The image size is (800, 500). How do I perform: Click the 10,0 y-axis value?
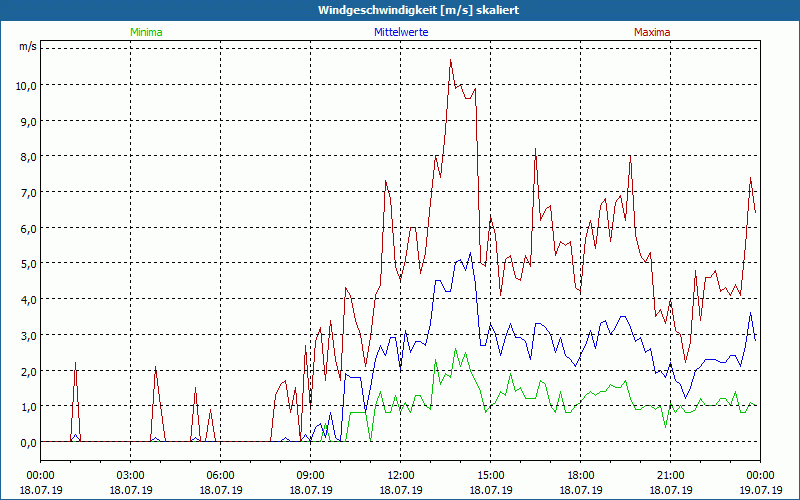26,86
